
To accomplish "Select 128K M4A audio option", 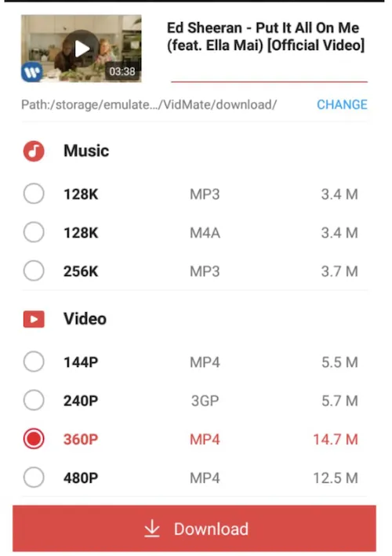I will pyautogui.click(x=34, y=233).
